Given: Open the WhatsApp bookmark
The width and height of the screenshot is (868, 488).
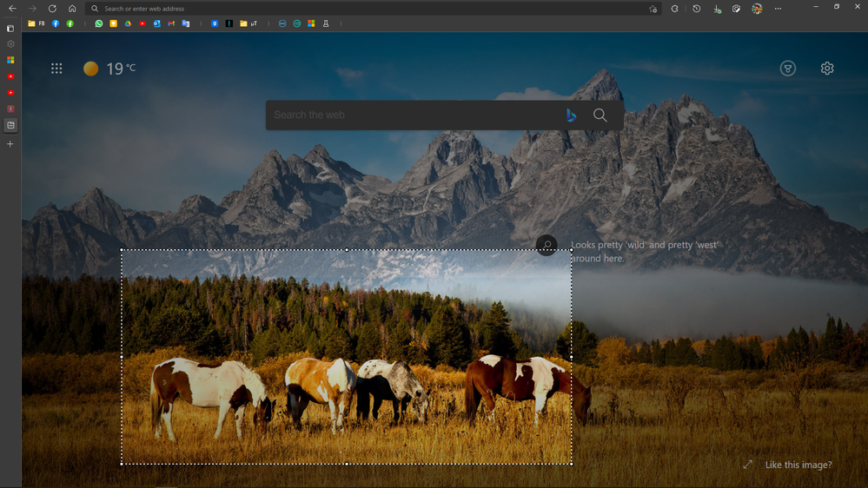Looking at the screenshot, I should (98, 23).
